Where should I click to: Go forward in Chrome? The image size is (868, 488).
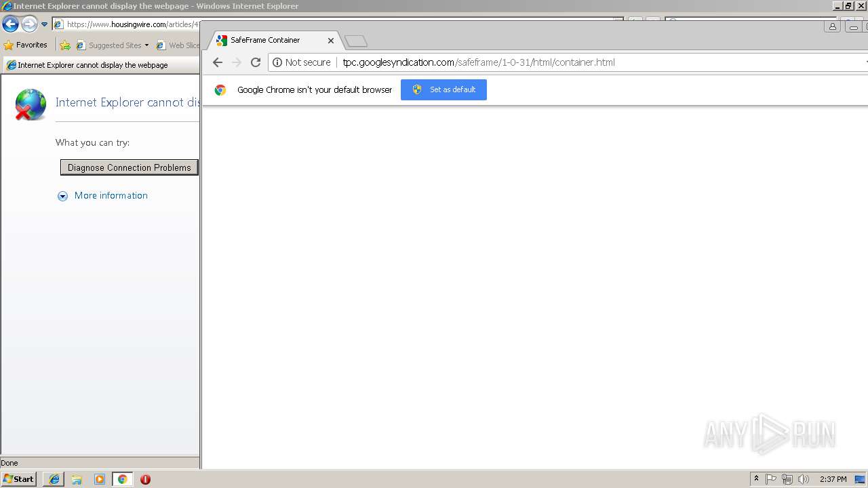point(237,62)
